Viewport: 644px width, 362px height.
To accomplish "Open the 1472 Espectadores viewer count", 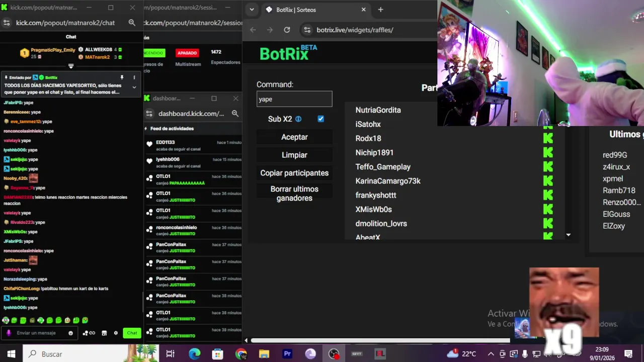I will tap(225, 57).
